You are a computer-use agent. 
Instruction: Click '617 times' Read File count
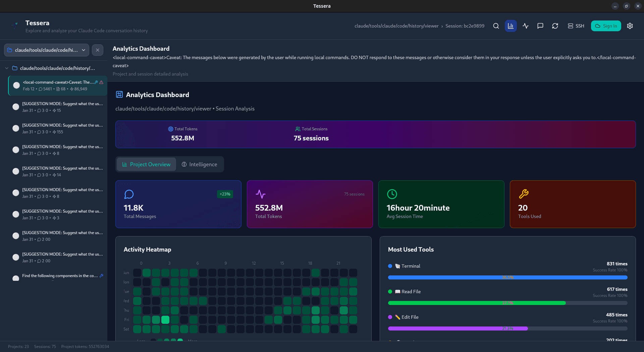tap(617, 289)
